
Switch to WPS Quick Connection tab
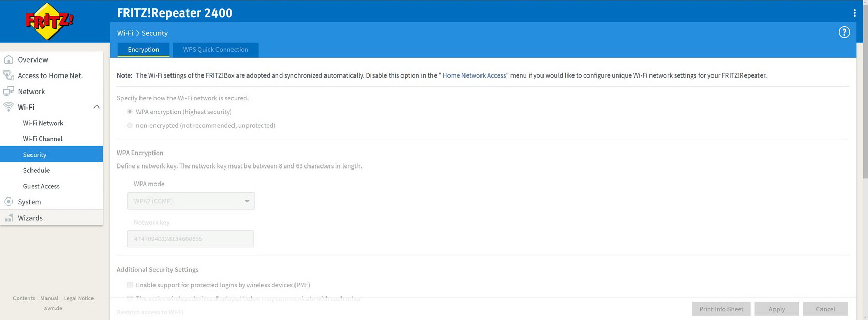coord(215,50)
